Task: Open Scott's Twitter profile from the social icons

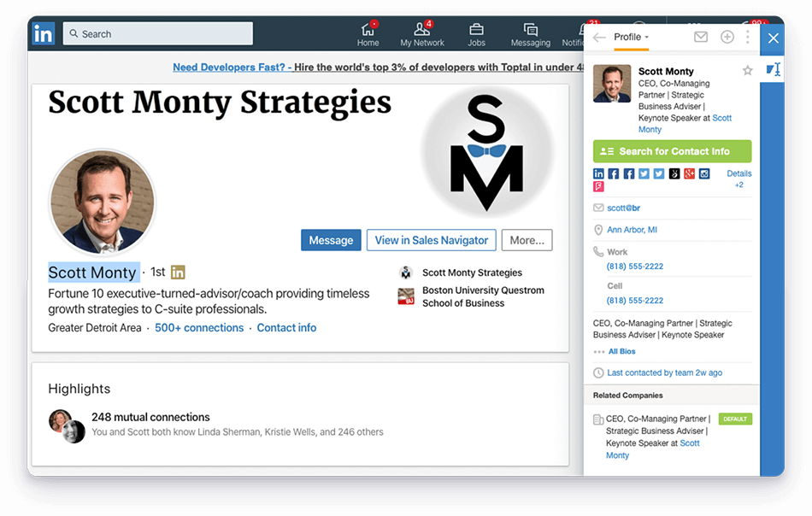Action: [x=643, y=173]
